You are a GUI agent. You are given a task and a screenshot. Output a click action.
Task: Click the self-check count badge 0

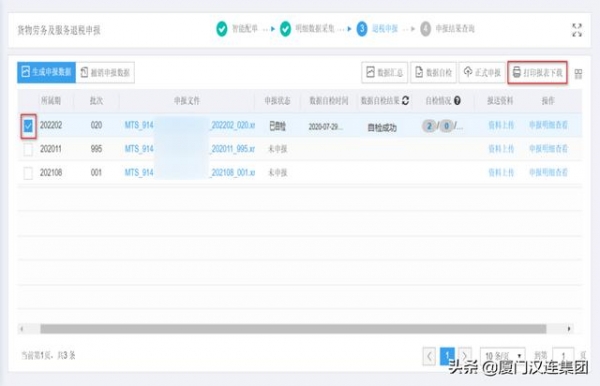[446, 126]
